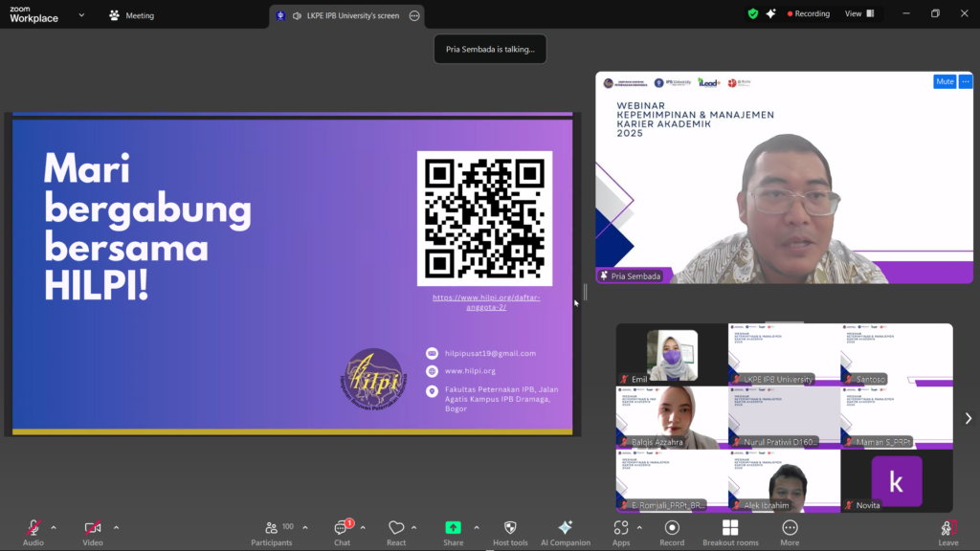Click the Record button
This screenshot has height=551, width=980.
pos(672,532)
